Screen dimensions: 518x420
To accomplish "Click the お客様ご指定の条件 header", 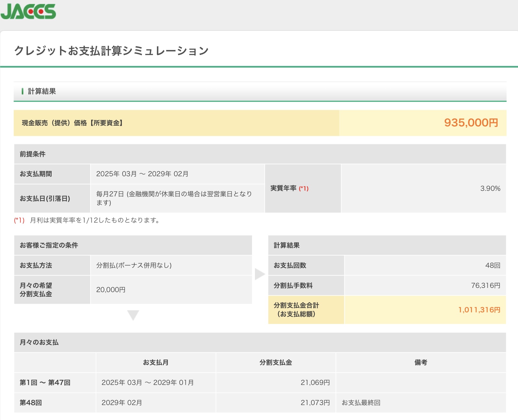I will click(49, 245).
